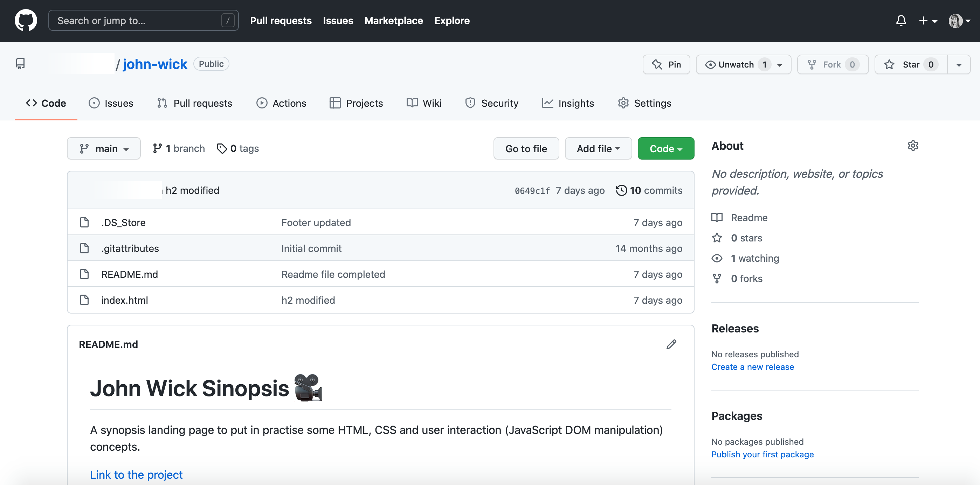Click the notification bell icon
980x485 pixels.
[901, 21]
